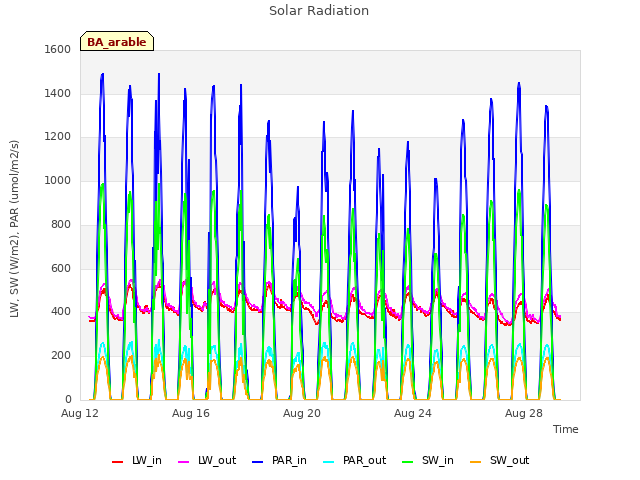Click the blue PAR_in color swatch
Screen dimensions: 640x480
pyautogui.click(x=258, y=462)
